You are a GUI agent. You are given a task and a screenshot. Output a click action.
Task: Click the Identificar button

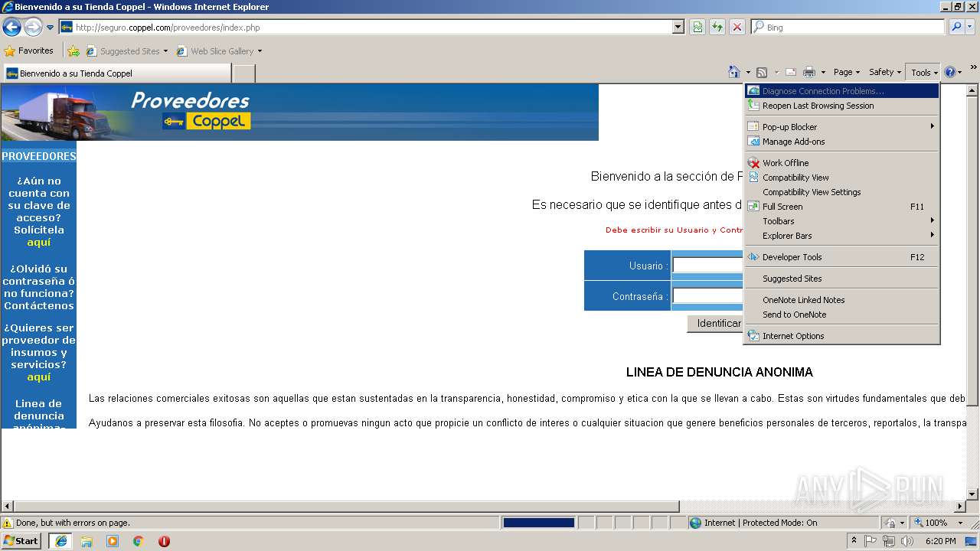[x=716, y=324]
